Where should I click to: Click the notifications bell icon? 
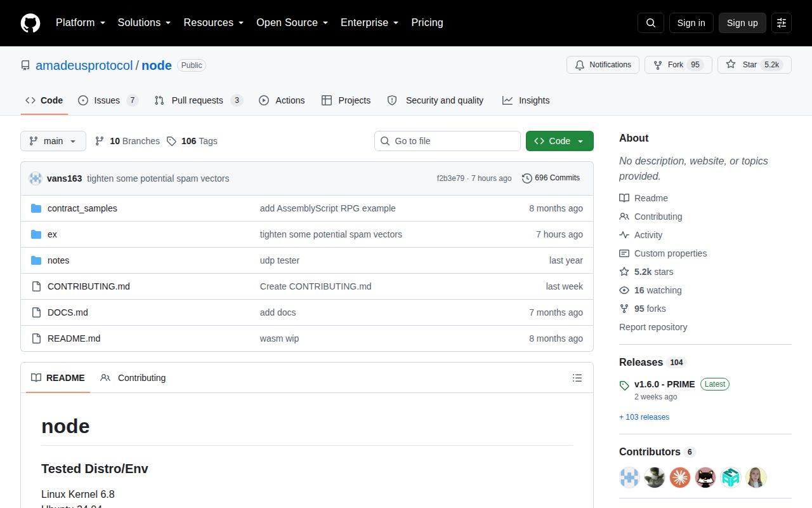coord(580,65)
